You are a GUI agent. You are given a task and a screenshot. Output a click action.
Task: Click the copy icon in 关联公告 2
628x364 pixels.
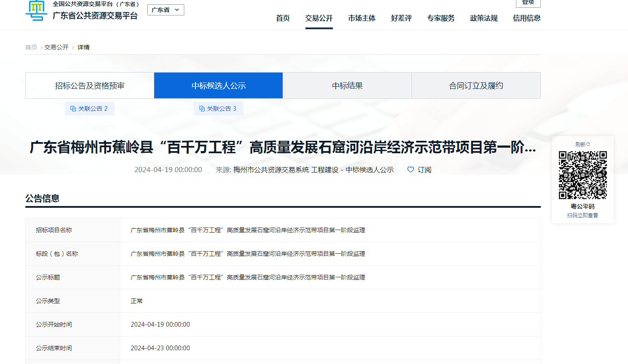pyautogui.click(x=73, y=109)
